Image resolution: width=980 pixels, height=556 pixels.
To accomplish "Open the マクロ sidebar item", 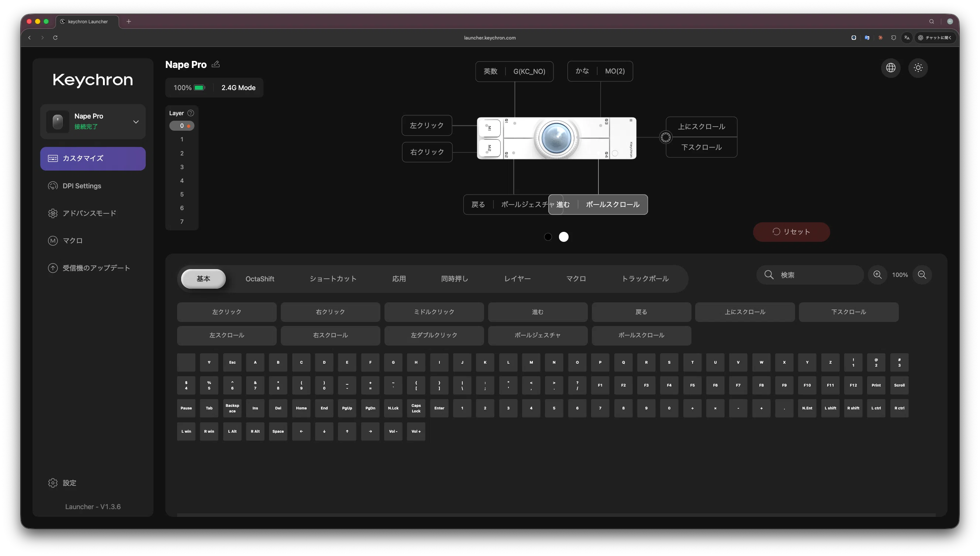I will click(x=93, y=241).
